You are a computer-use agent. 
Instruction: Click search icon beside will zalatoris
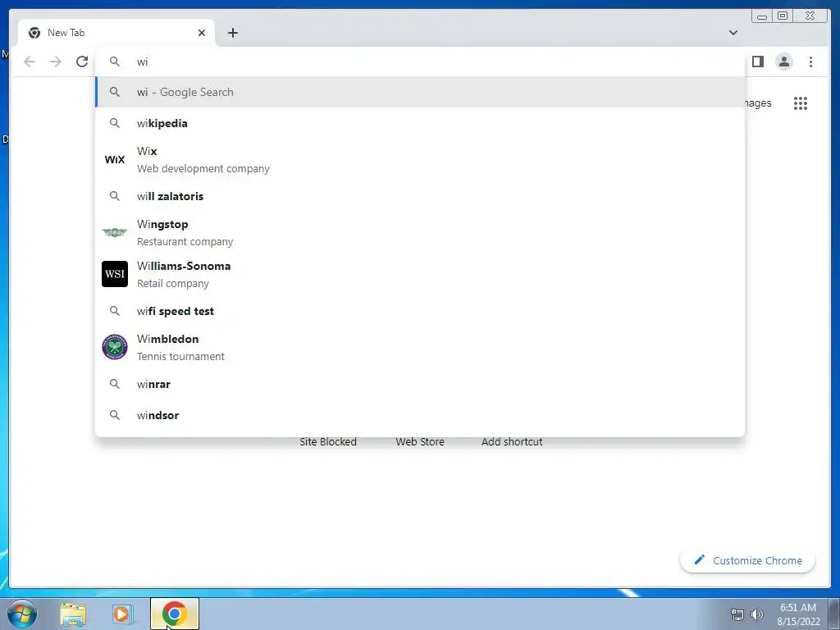(x=115, y=196)
